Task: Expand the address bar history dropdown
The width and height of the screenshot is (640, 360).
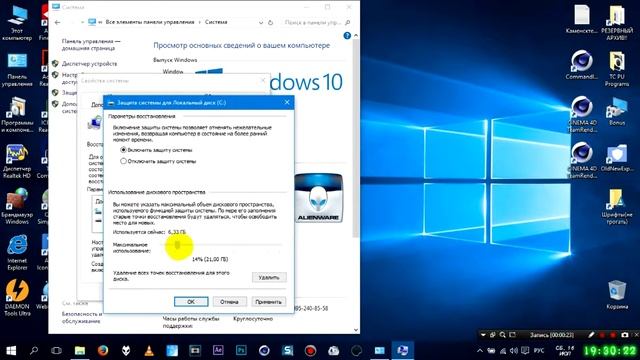Action: coord(261,22)
